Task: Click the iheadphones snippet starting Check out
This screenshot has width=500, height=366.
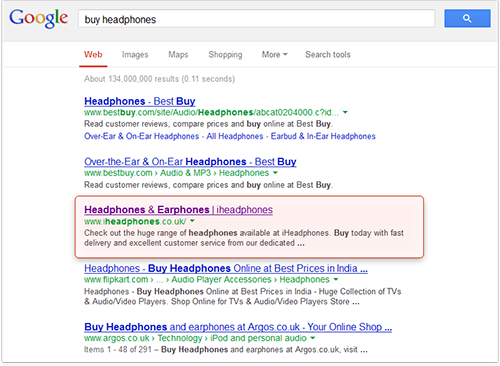Action: 244,238
